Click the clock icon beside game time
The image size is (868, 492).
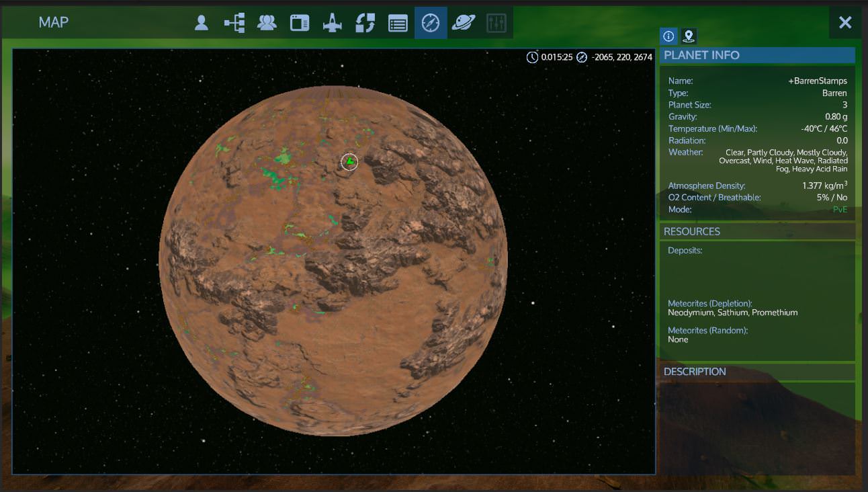(532, 57)
